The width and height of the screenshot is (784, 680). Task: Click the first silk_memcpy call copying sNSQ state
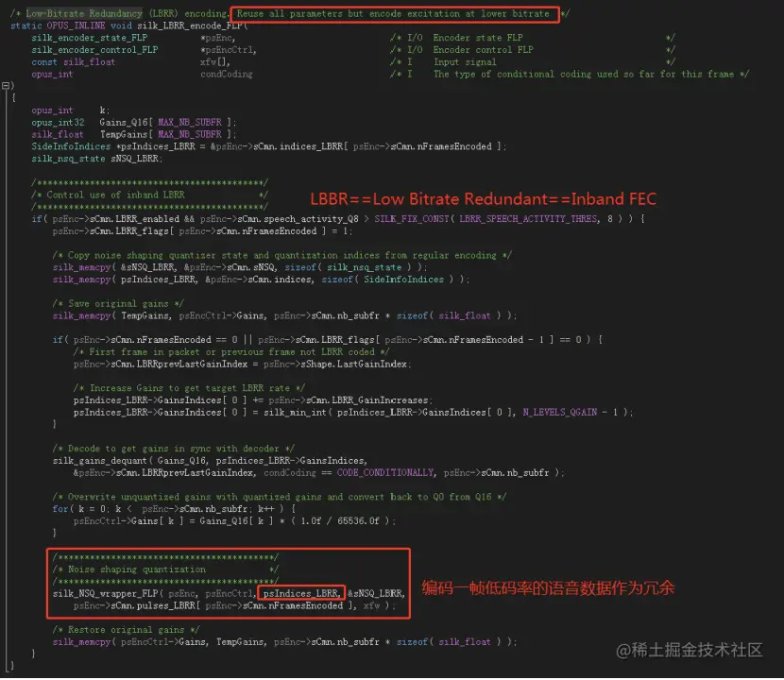tap(88, 266)
